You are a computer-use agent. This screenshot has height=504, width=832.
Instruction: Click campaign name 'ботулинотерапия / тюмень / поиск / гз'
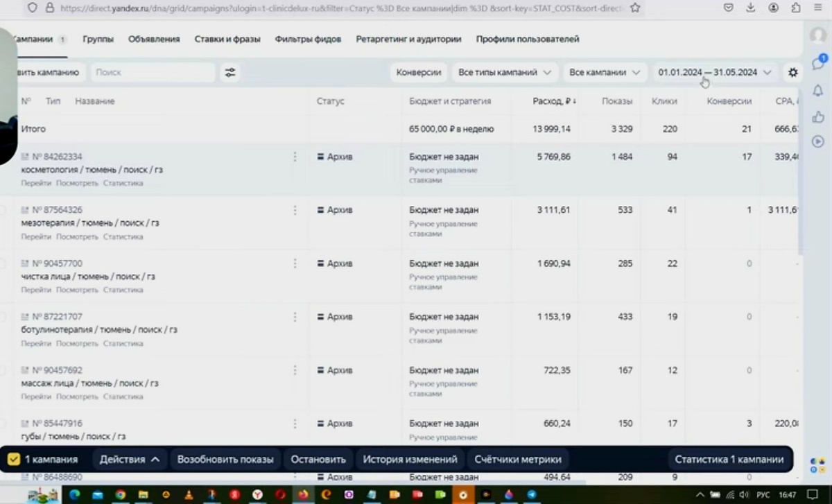[99, 330]
